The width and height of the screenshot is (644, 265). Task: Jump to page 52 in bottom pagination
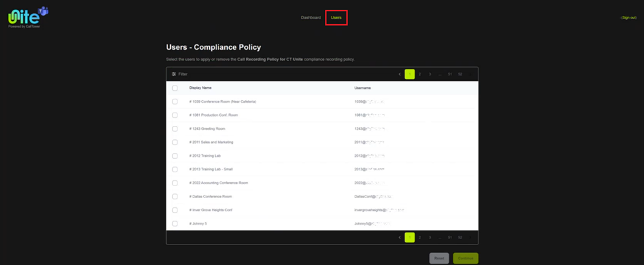coord(460,237)
